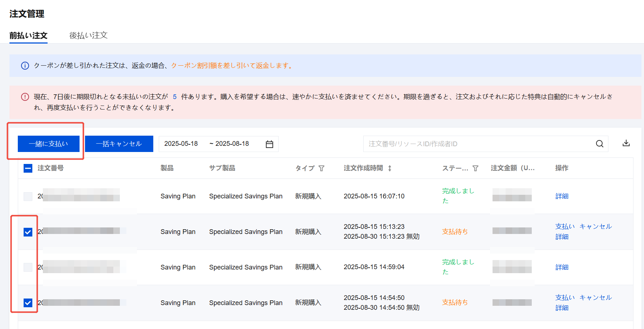Viewport: 644px width, 329px height.
Task: Click キャンセル link for 14:54:50 order
Action: click(595, 298)
